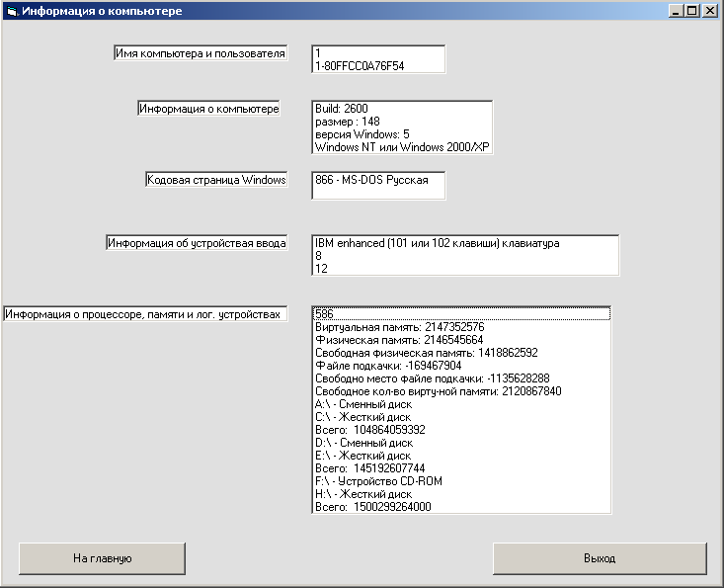Select the user name row showing 1
This screenshot has height=588, width=724.
point(378,53)
